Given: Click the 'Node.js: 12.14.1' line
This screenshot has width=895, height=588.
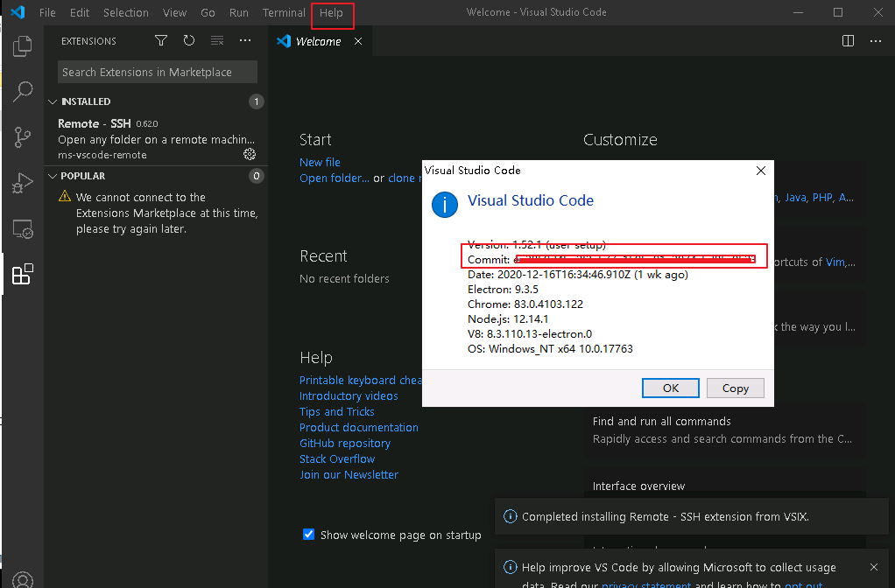Looking at the screenshot, I should [507, 318].
